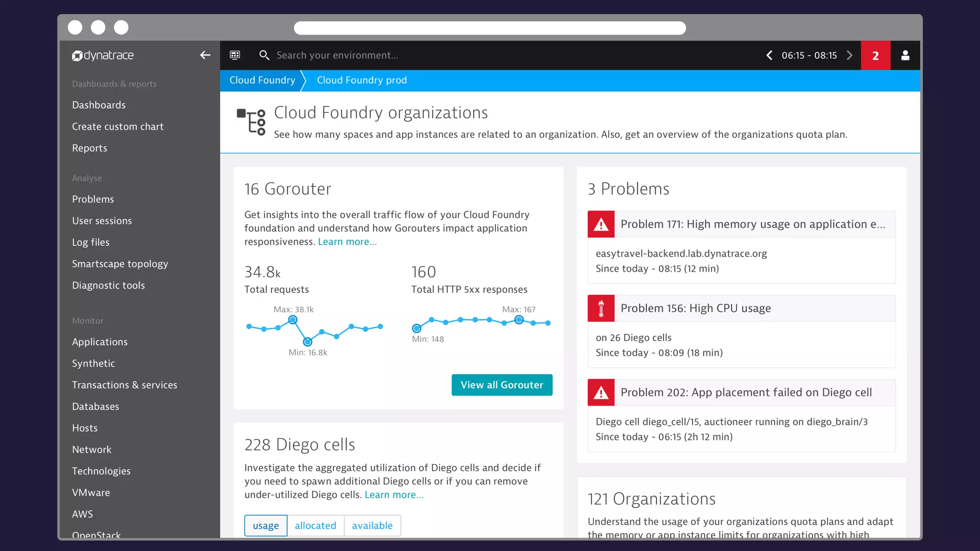Click the CPU thermometer icon on Problem 156
980x551 pixels.
[601, 309]
